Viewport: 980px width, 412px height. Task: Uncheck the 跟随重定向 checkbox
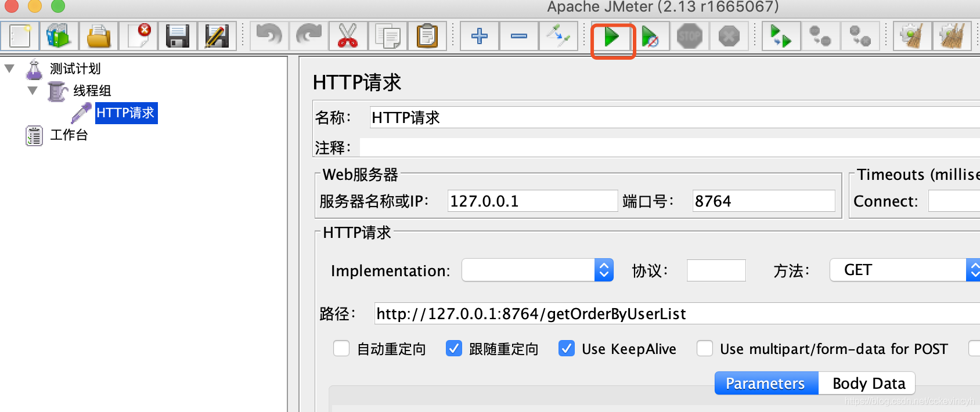[454, 348]
